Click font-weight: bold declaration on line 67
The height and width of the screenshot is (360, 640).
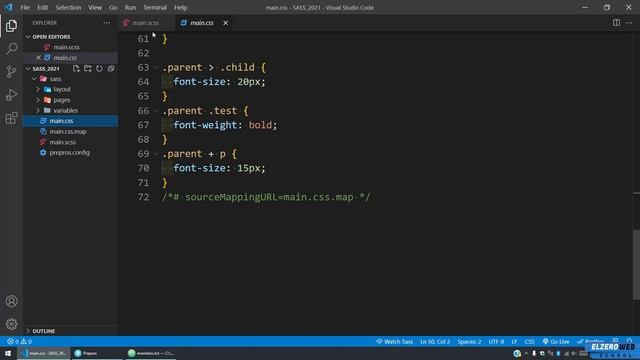coord(225,125)
